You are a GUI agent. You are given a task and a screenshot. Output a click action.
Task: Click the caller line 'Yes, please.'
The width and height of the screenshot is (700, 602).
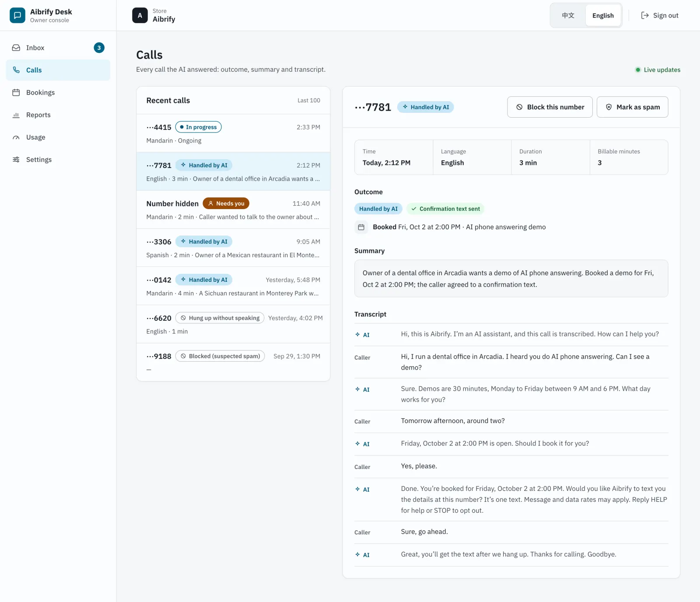(x=419, y=466)
